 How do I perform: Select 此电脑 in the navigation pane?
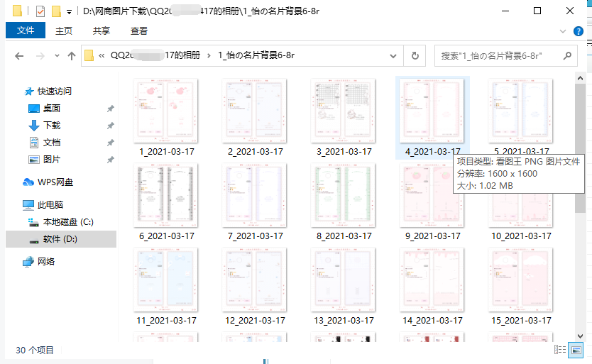click(50, 204)
